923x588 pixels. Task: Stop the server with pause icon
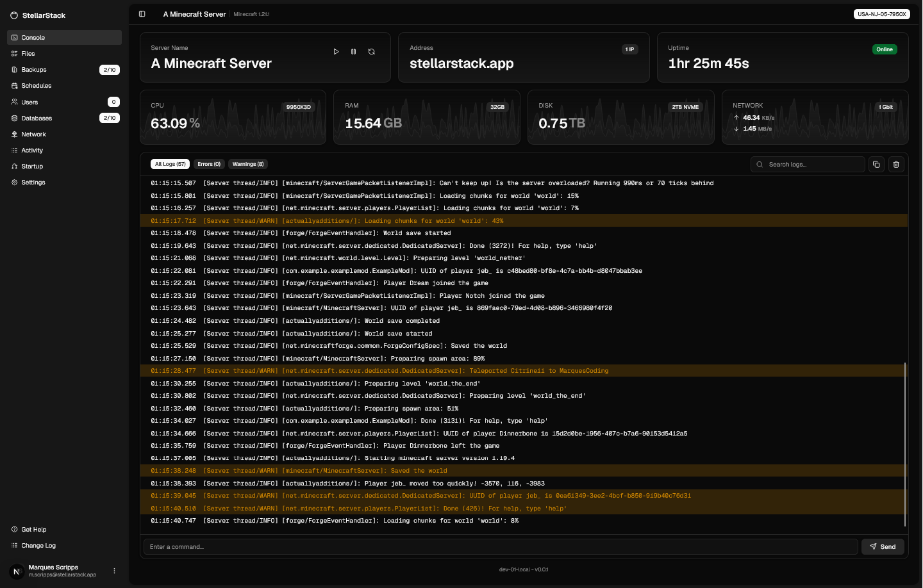[x=354, y=52]
